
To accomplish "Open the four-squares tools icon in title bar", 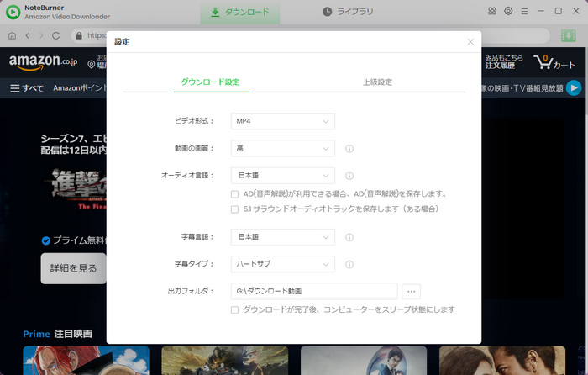I will coord(492,11).
